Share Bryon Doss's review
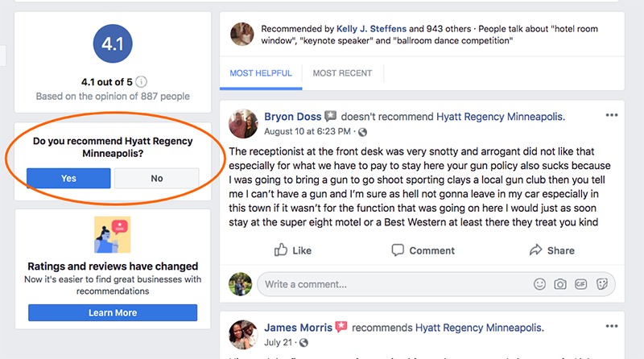The width and height of the screenshot is (644, 359). 552,250
